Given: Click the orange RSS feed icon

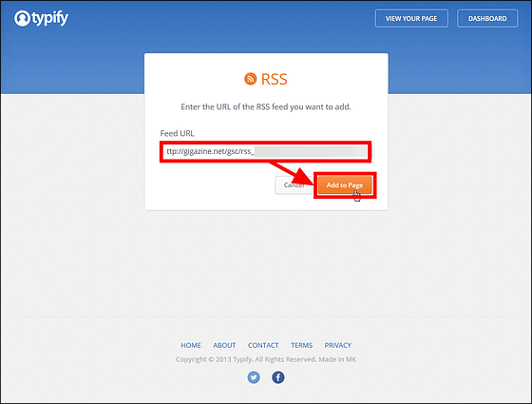Looking at the screenshot, I should point(251,79).
